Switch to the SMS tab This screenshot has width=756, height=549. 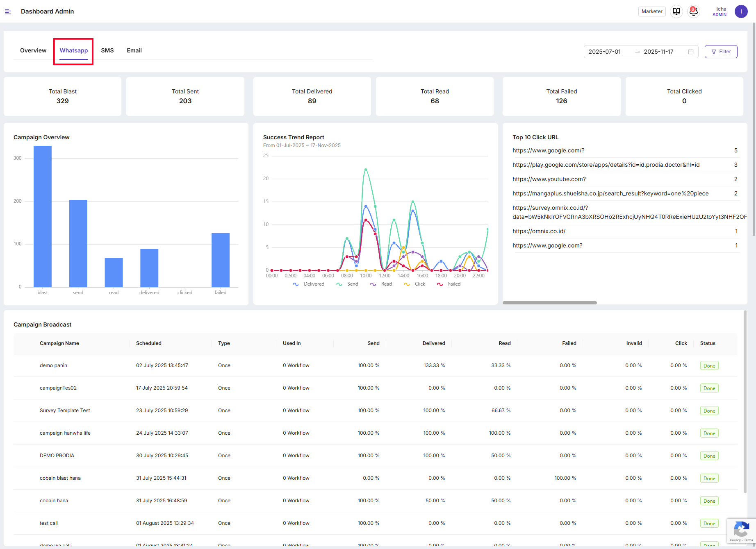107,50
